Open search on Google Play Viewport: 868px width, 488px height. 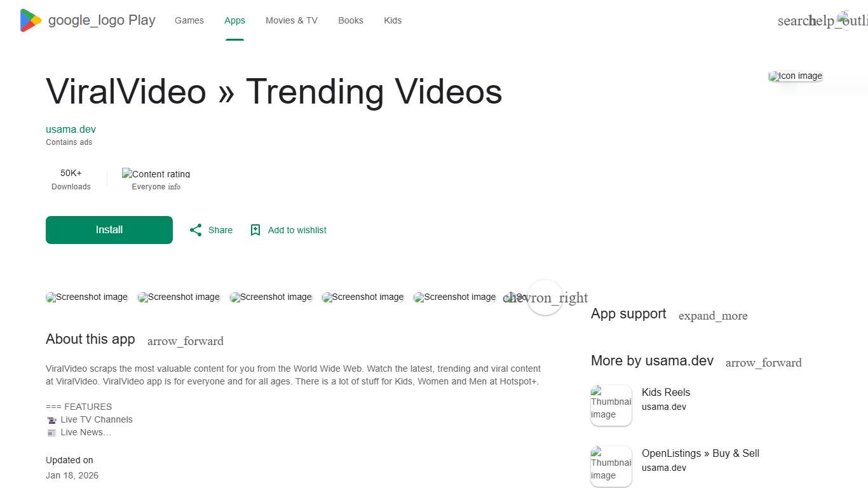[794, 20]
